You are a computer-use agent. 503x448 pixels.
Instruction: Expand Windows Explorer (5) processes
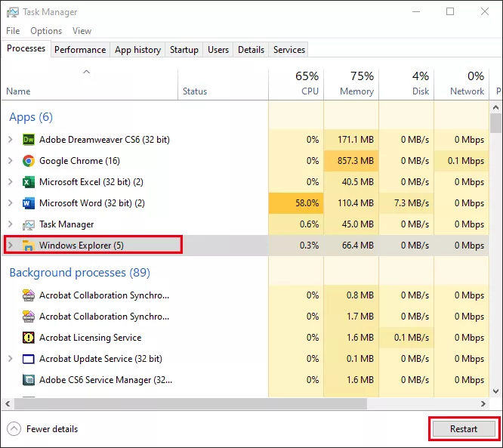tap(11, 246)
